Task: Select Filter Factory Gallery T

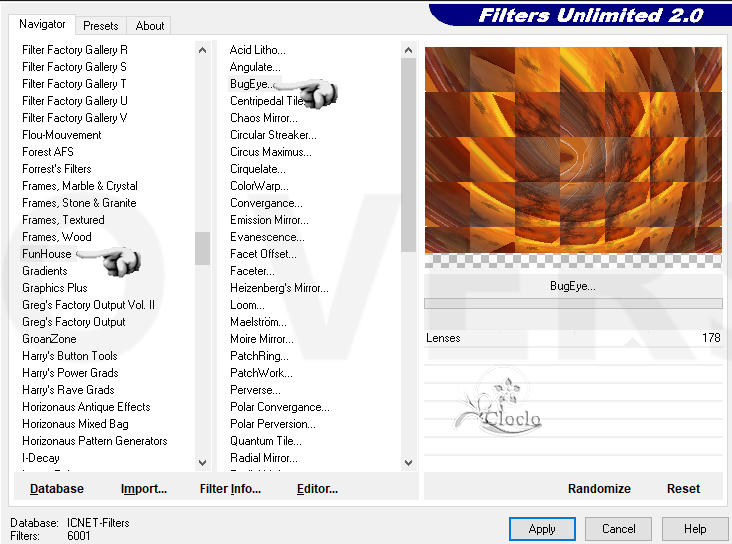Action: 74,84
